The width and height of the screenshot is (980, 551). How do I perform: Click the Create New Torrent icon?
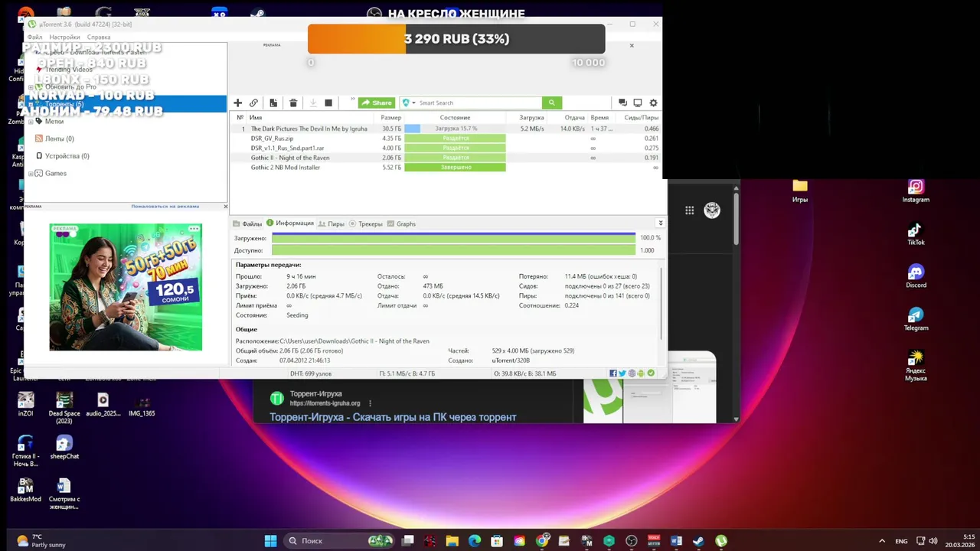click(x=273, y=103)
